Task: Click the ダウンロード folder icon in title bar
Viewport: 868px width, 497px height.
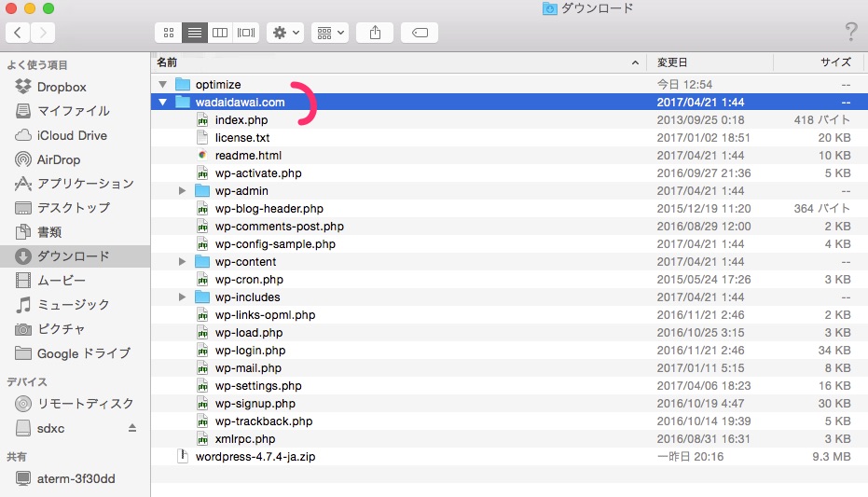Action: coord(549,8)
